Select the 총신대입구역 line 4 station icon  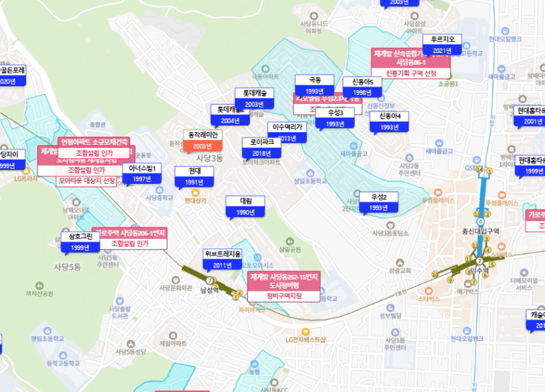coord(481,222)
